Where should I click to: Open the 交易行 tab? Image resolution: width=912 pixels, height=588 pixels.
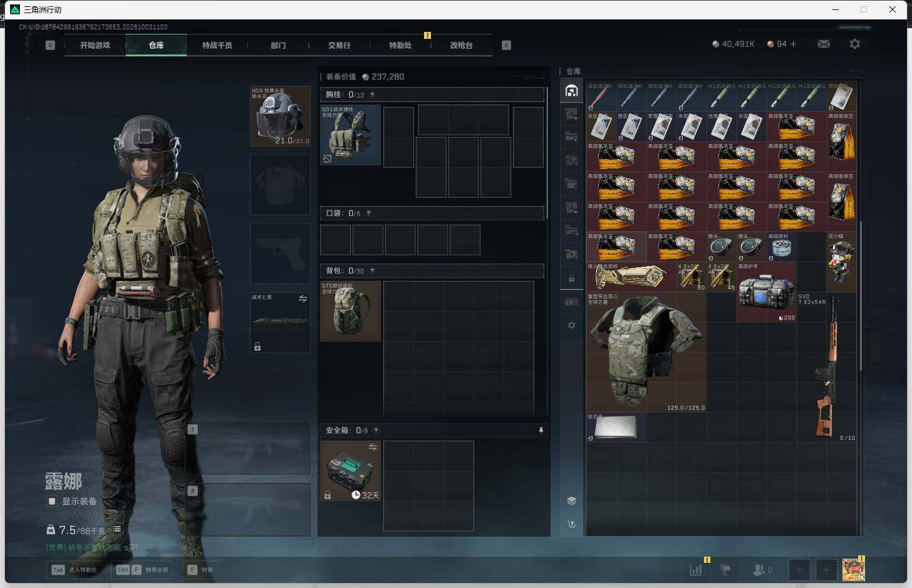tap(339, 45)
